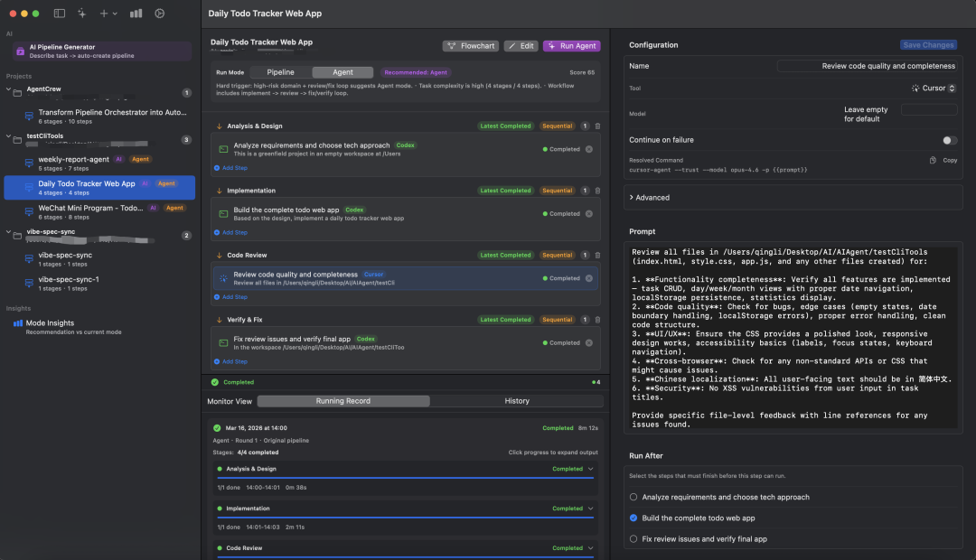Click the sidebar toggle icon in titlebar
Image resolution: width=976 pixels, height=560 pixels.
click(x=59, y=13)
